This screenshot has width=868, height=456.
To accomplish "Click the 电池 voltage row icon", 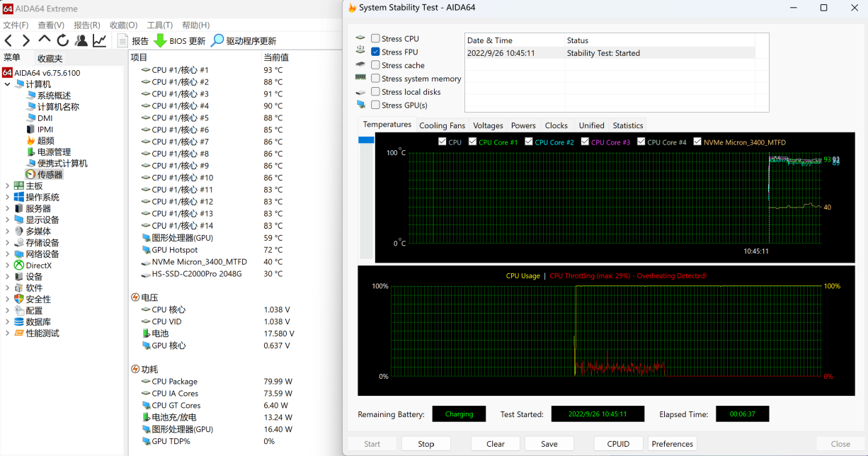I will point(146,334).
